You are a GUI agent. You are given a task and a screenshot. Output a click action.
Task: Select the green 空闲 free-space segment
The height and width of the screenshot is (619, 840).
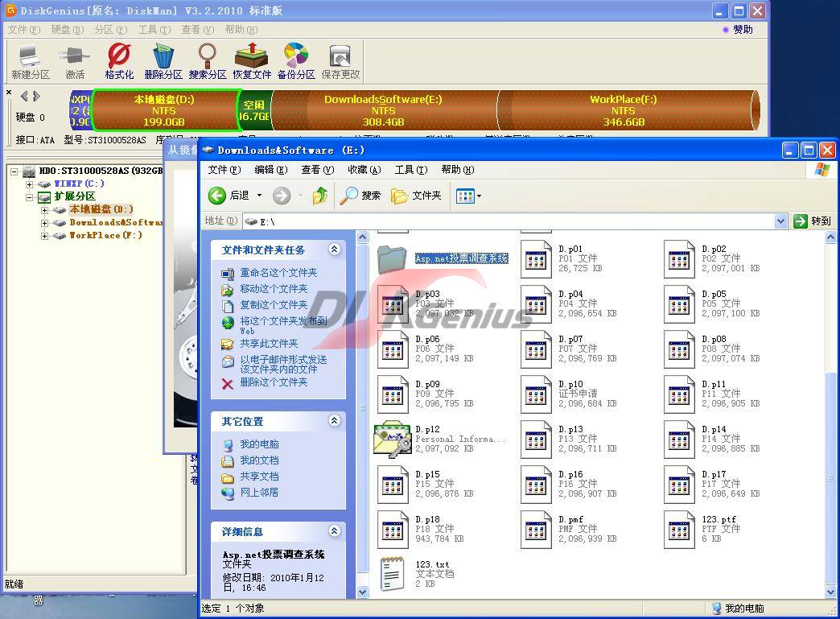[254, 110]
